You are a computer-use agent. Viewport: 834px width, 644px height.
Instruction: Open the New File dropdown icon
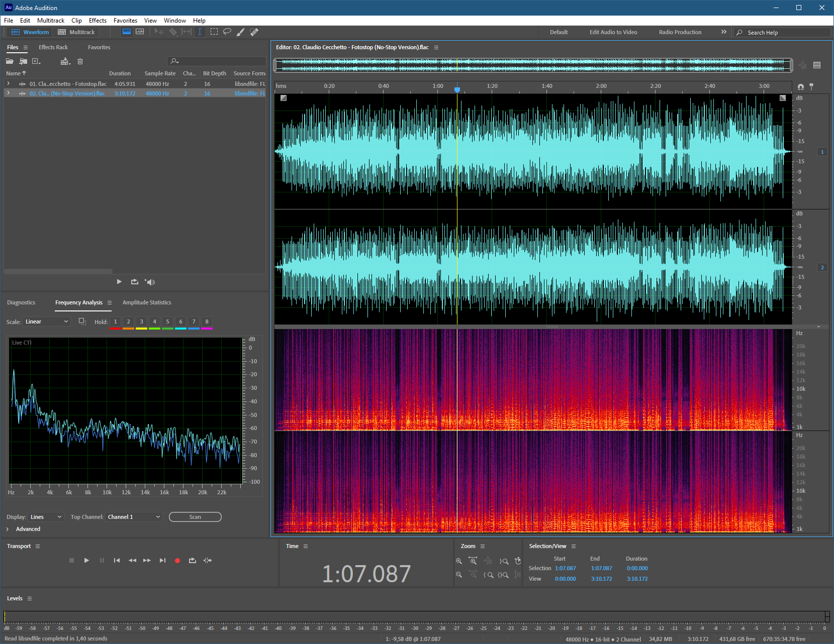pos(36,61)
